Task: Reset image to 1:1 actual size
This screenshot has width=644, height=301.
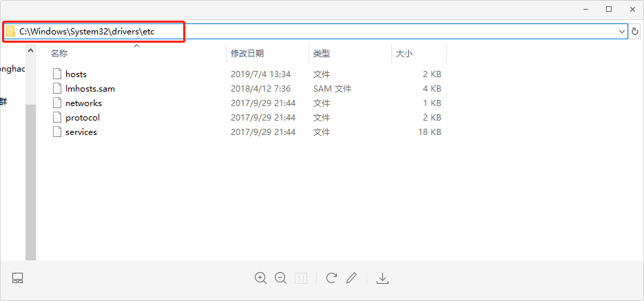Action: (x=301, y=278)
